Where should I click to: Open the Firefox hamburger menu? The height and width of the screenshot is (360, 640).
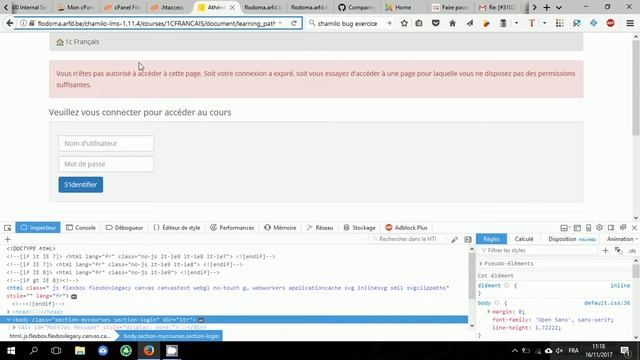[630, 23]
